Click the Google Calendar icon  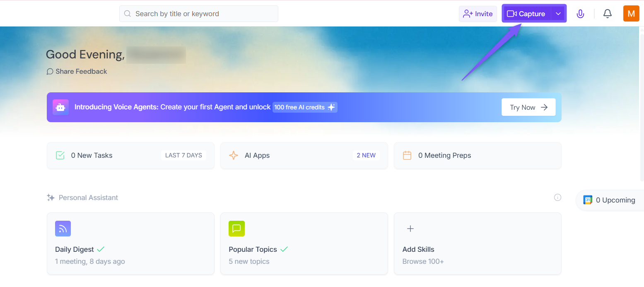coord(588,200)
